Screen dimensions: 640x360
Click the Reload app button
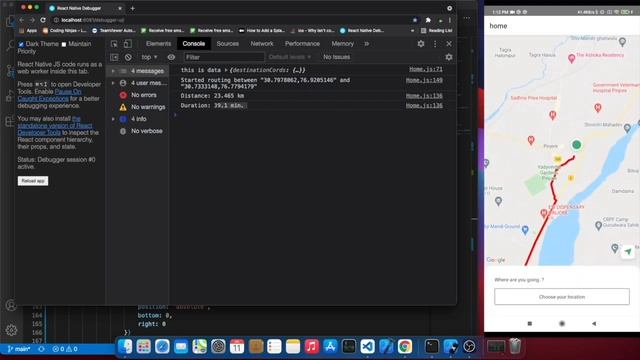(x=33, y=181)
